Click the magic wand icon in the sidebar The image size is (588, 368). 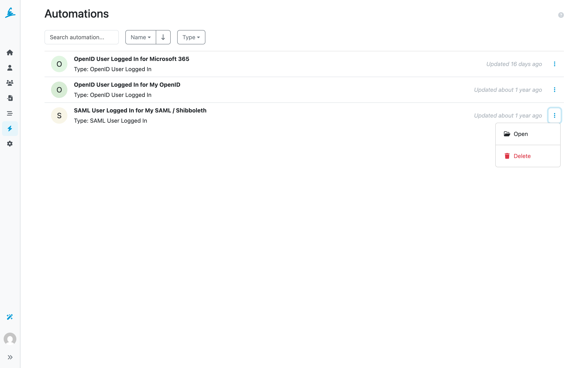coord(10,317)
